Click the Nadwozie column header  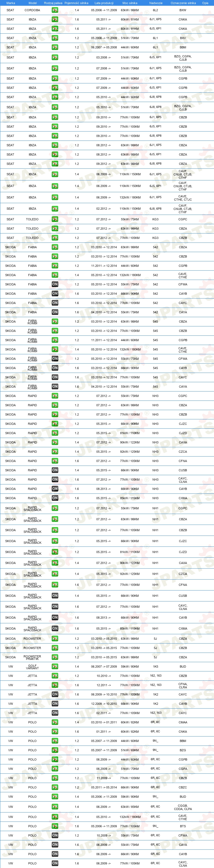[156, 3]
